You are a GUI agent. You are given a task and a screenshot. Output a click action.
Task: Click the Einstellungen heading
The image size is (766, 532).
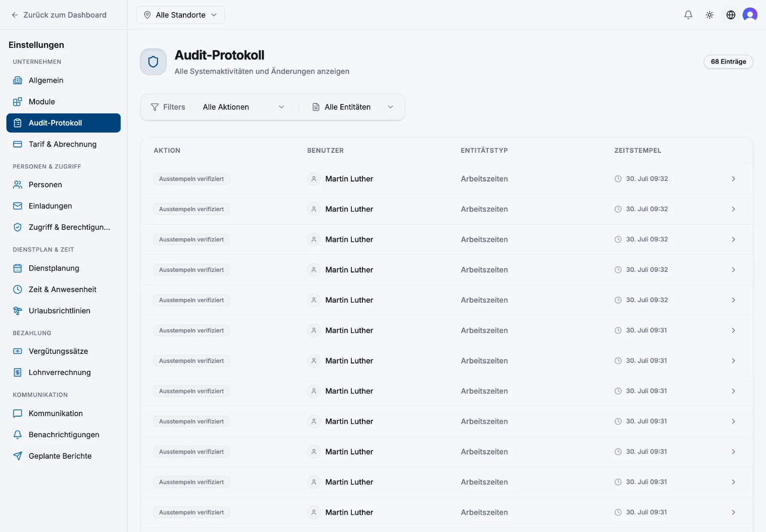point(36,45)
